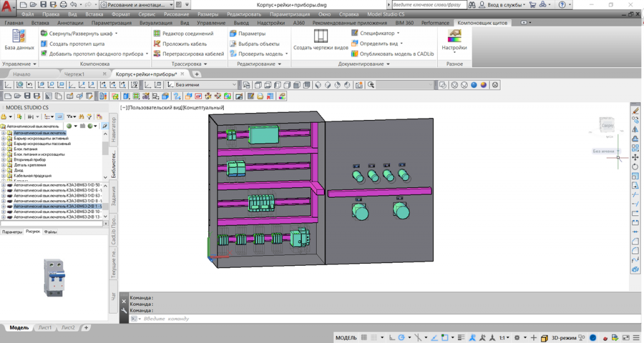
Task: Open Параметры in Редактирование panel
Action: tap(248, 33)
